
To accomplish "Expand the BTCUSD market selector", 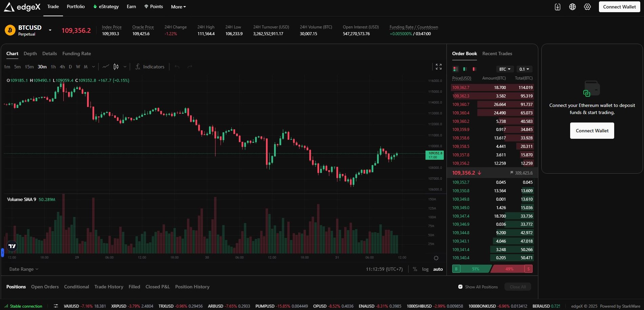I will pos(49,30).
